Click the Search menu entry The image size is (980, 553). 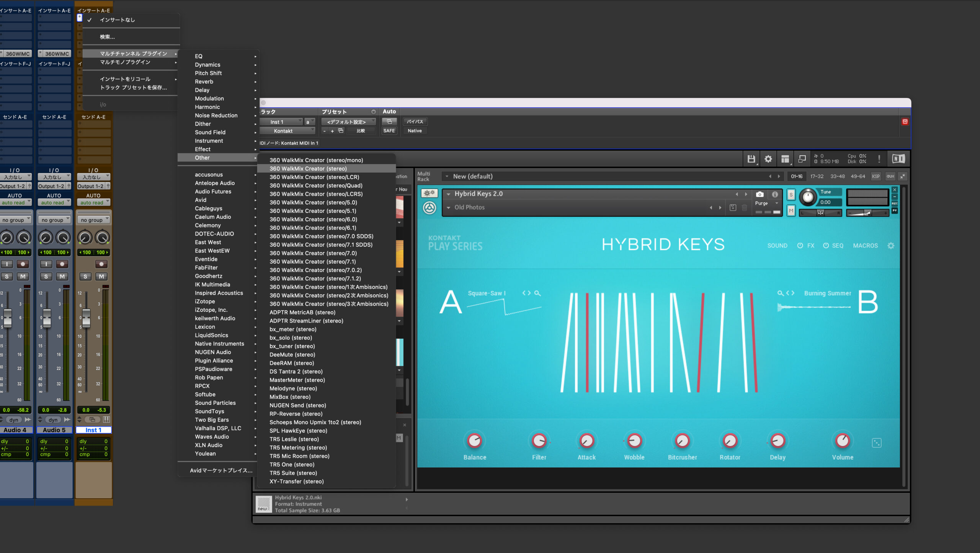tap(131, 37)
